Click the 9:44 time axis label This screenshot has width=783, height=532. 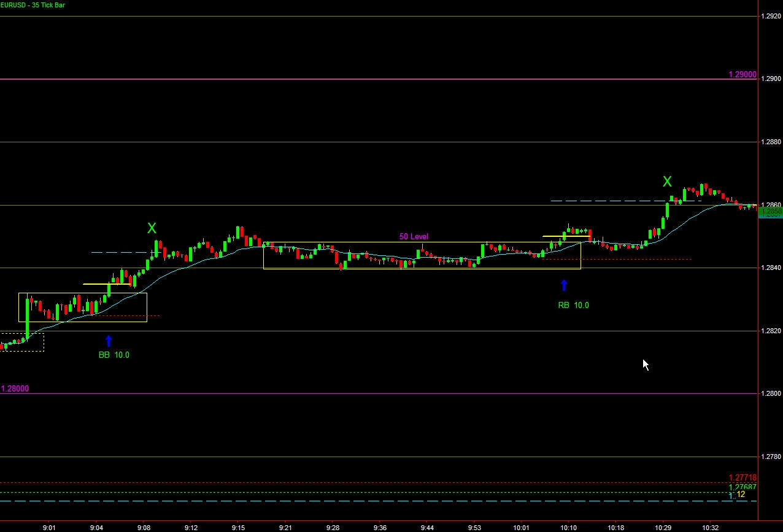(x=427, y=527)
